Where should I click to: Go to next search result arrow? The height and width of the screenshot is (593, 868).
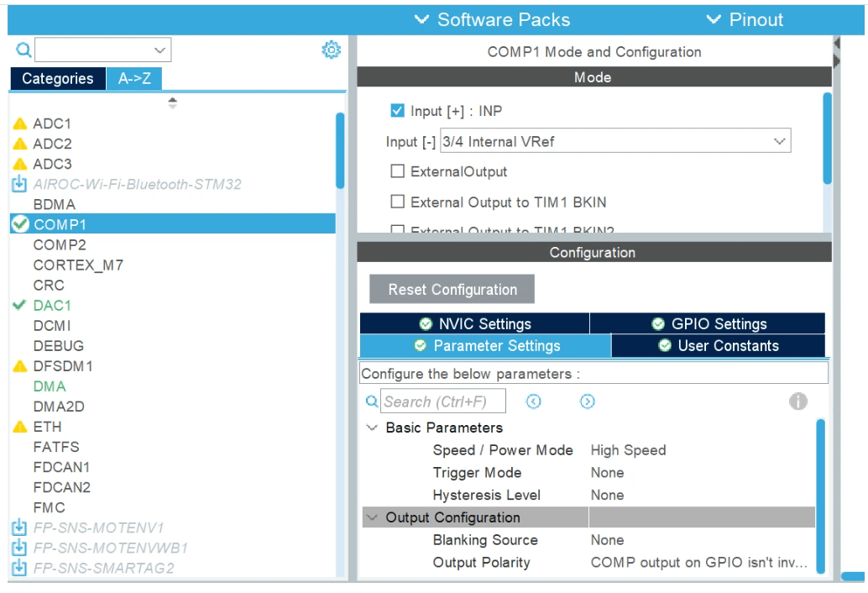(588, 401)
